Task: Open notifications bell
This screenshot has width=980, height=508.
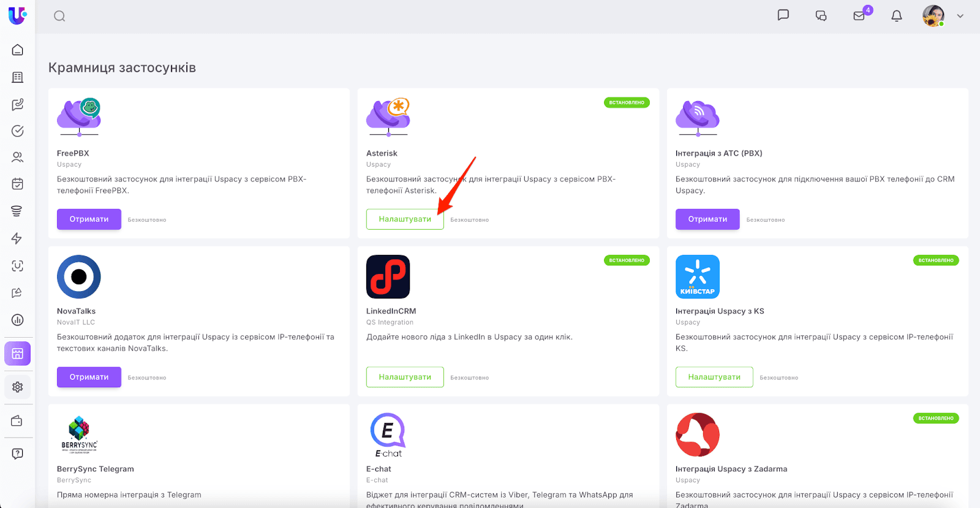Action: pos(897,16)
